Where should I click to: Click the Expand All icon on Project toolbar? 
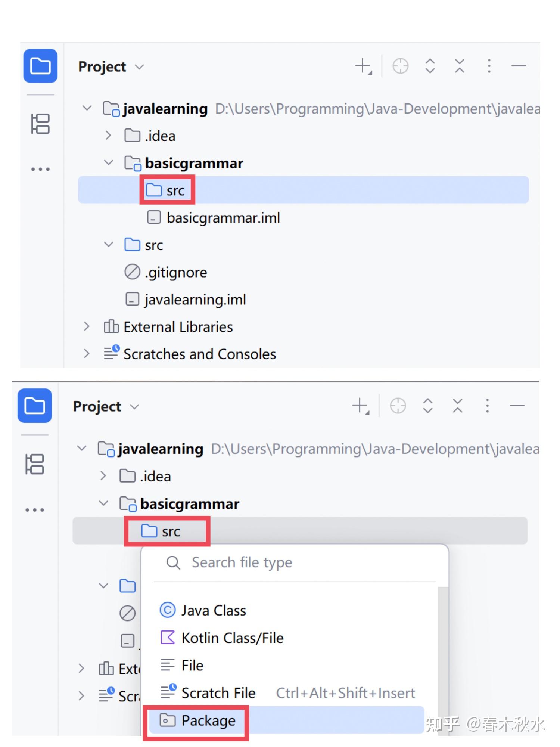click(430, 65)
